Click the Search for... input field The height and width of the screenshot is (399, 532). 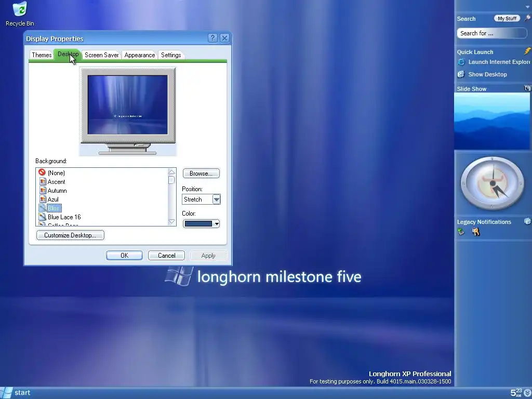(x=491, y=33)
